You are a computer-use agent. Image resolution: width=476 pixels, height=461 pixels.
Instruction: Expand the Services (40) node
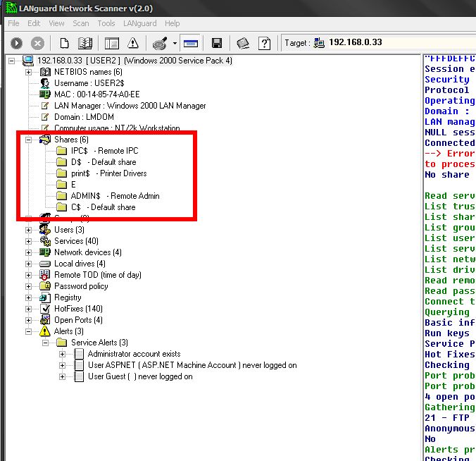tap(29, 241)
